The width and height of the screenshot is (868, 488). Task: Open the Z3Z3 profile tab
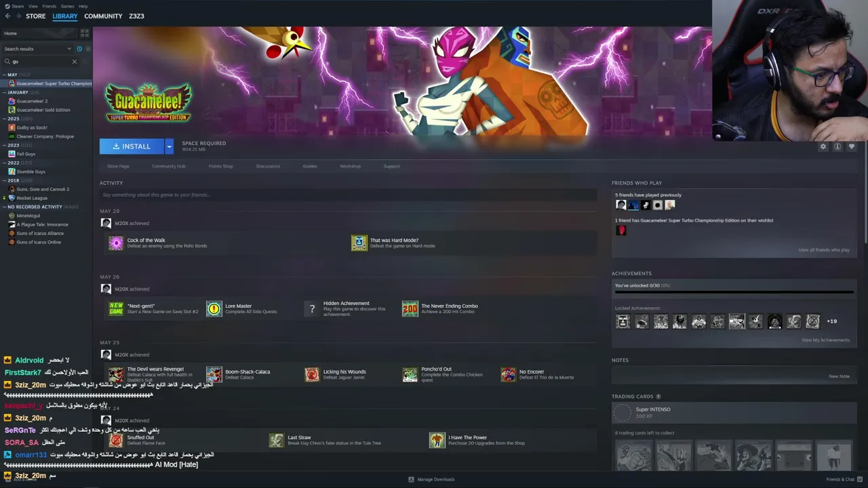[x=136, y=16]
